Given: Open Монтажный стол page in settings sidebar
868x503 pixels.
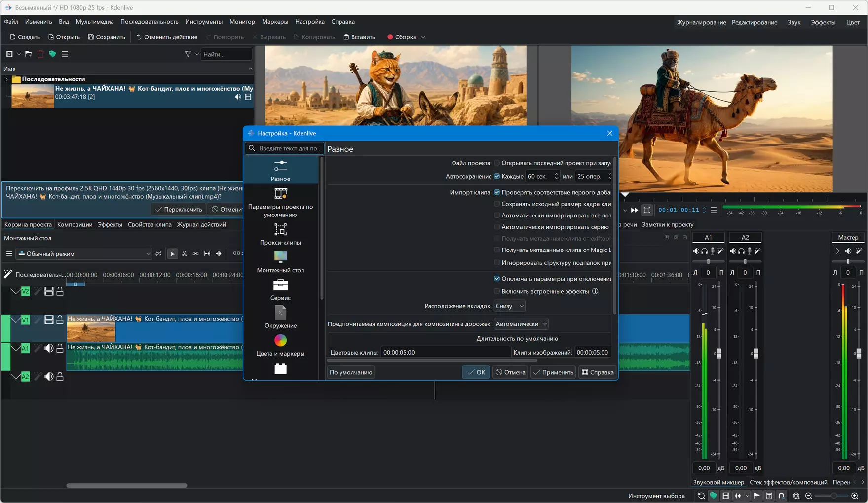Looking at the screenshot, I should point(280,262).
